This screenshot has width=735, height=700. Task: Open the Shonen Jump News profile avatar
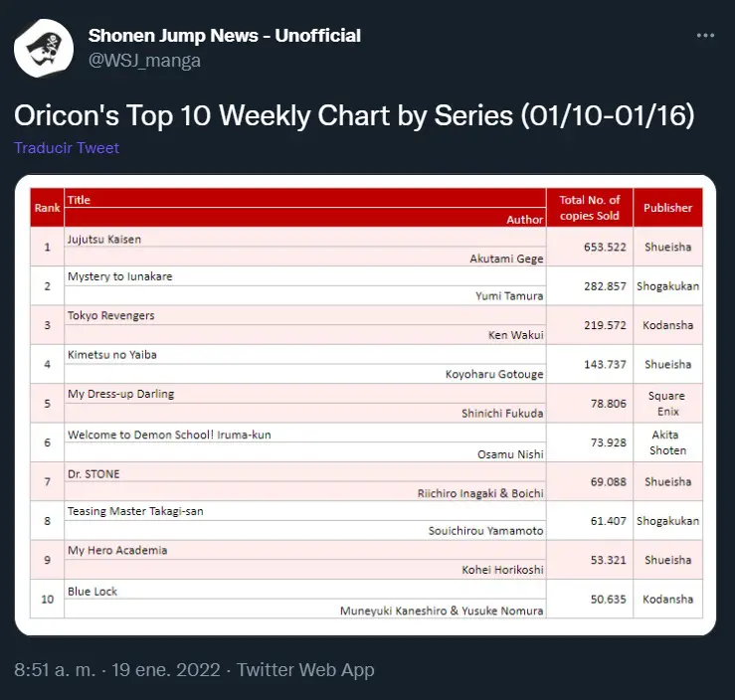[44, 49]
